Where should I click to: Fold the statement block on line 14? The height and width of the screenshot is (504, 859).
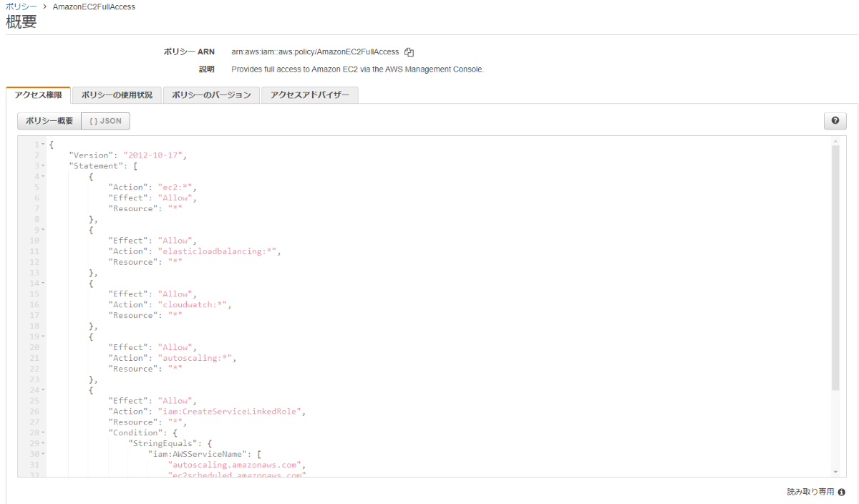click(43, 283)
